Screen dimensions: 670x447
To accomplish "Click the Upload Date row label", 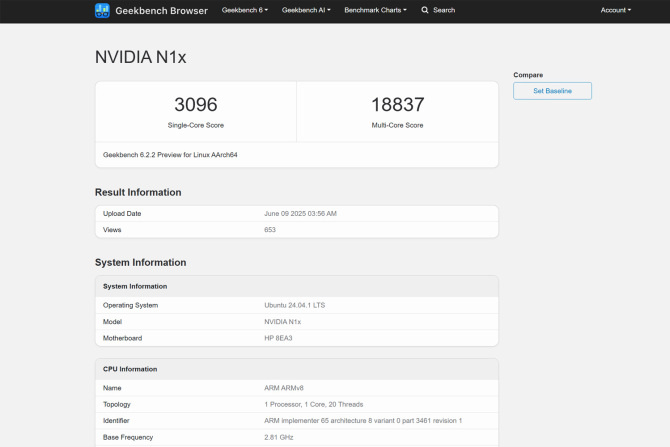I will [122, 213].
